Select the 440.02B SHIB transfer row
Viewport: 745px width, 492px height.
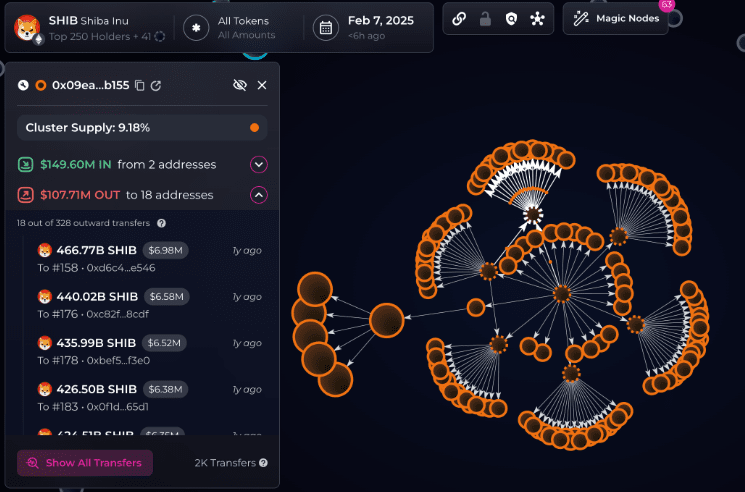click(149, 305)
